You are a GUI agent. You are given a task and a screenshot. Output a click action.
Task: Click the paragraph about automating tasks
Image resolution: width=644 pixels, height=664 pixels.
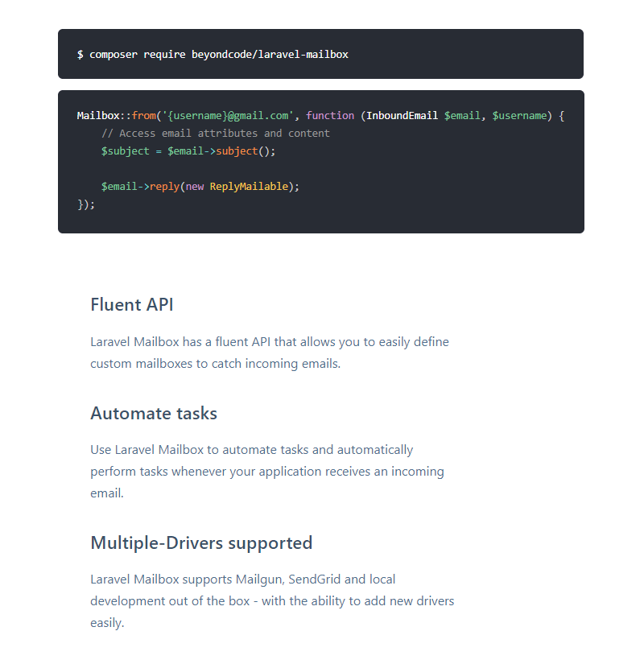click(x=267, y=471)
